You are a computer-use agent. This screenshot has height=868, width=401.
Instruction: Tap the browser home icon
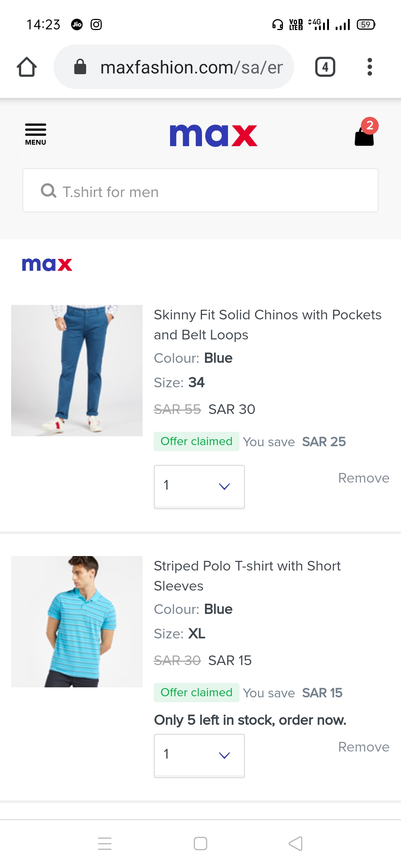[x=27, y=67]
